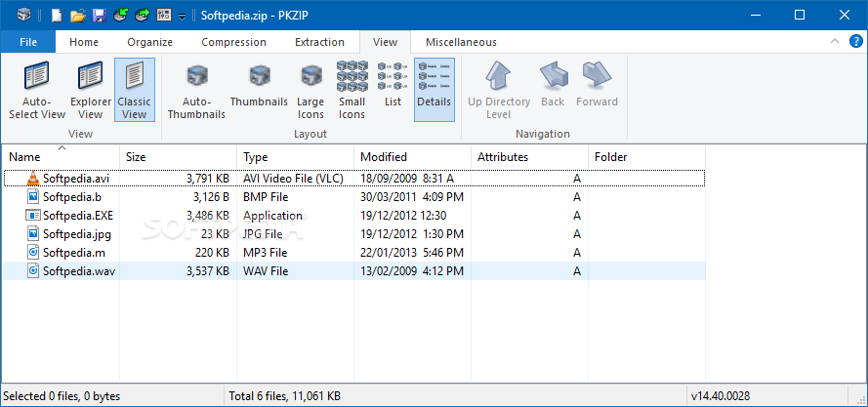Viewport: 868px width, 407px height.
Task: Click the extract files icon with green right arrow
Action: tap(143, 15)
